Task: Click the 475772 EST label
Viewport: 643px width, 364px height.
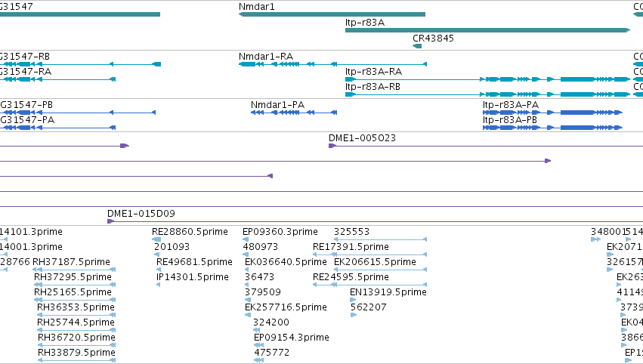Action: [271, 353]
